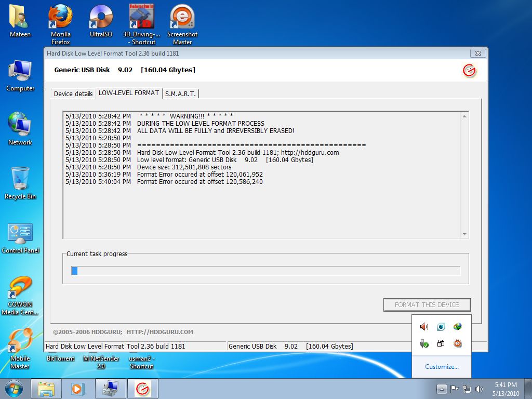Open the taskbar volume speaker icon
The height and width of the screenshot is (399, 532).
479,389
